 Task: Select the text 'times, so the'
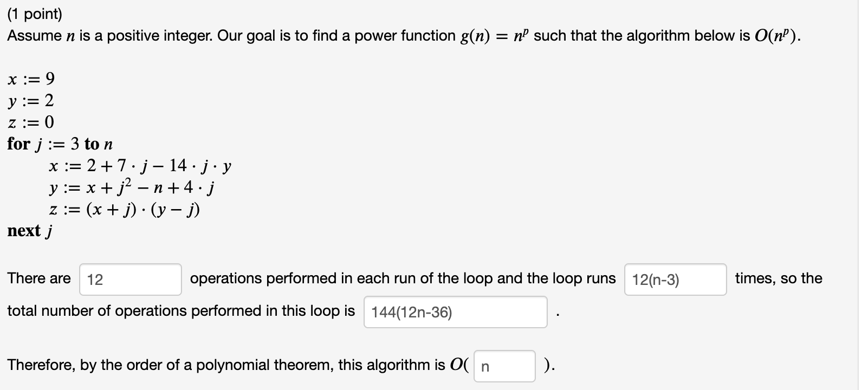(x=778, y=278)
